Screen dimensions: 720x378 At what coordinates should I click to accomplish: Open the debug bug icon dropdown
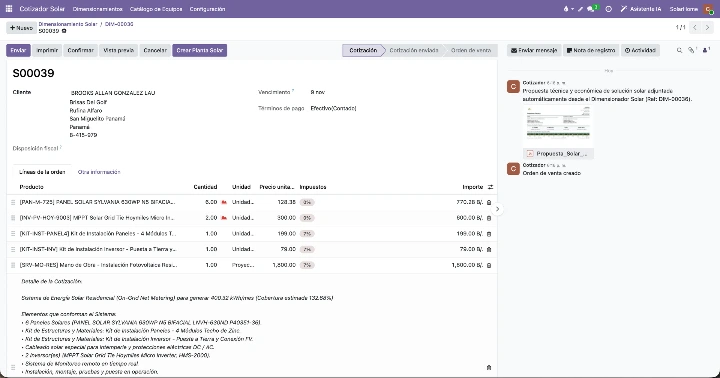pos(568,9)
